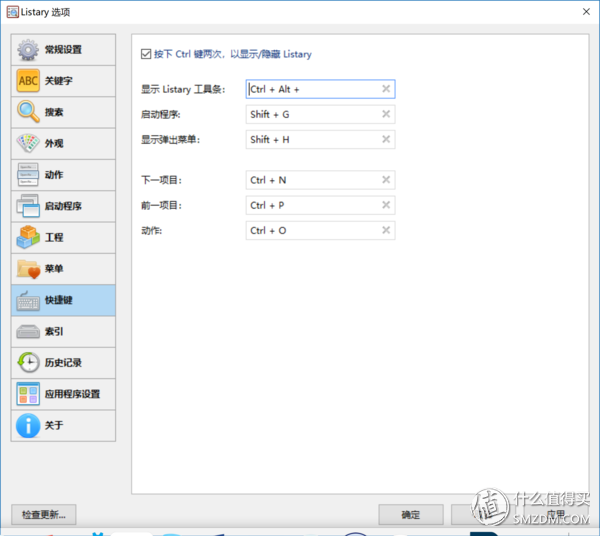Switch to the 常规设置 tab label
This screenshot has width=600, height=536.
[x=63, y=50]
